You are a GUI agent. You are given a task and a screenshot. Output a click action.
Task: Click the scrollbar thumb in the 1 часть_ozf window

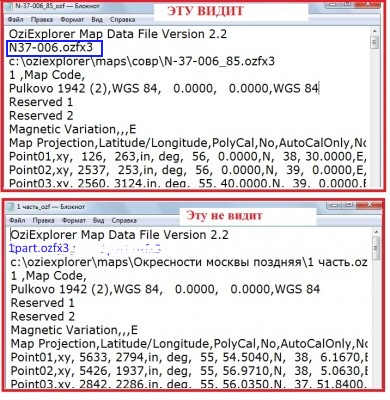(376, 248)
